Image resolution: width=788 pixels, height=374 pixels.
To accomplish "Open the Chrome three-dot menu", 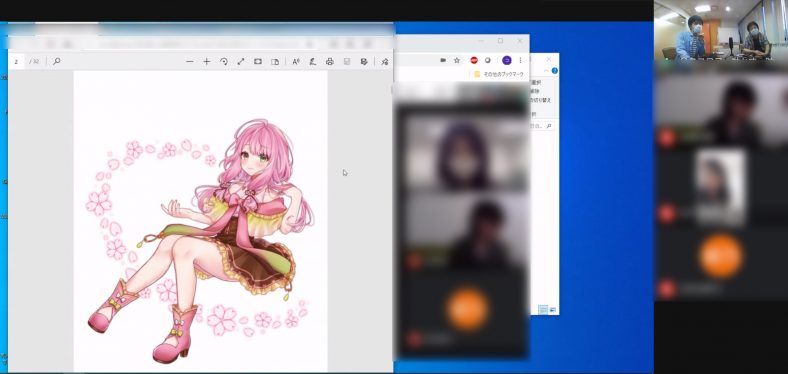I will (521, 60).
